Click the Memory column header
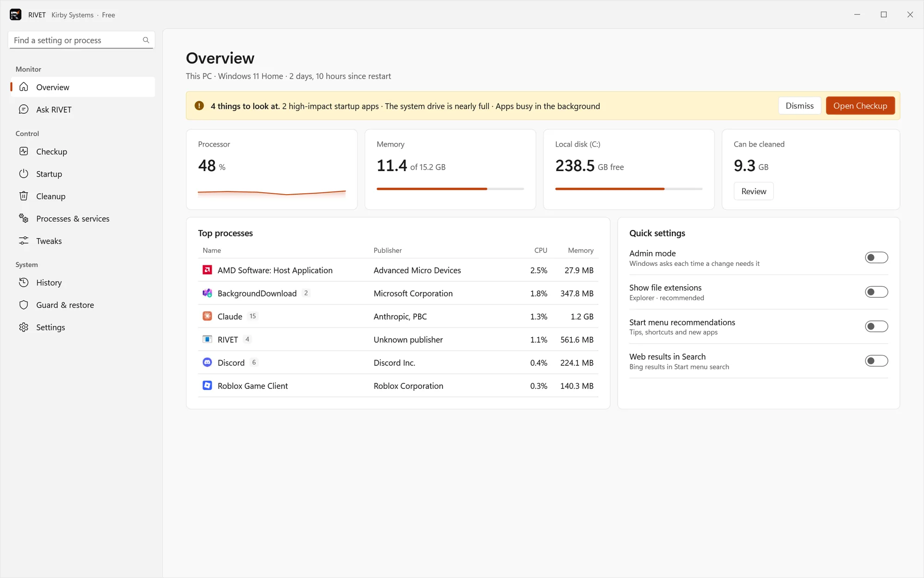 coord(580,251)
